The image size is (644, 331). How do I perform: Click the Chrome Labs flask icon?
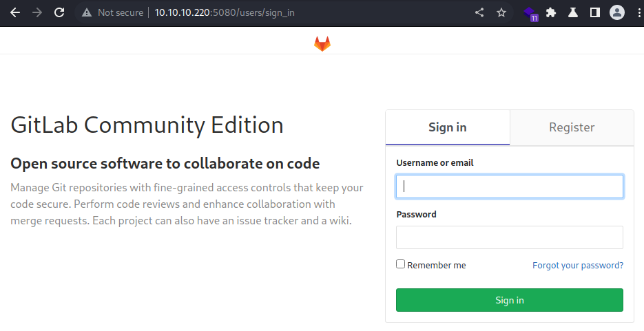pos(573,12)
